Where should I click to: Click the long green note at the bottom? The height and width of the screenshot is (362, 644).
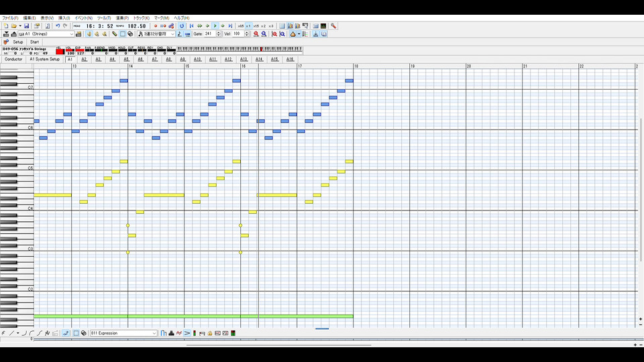coord(193,316)
